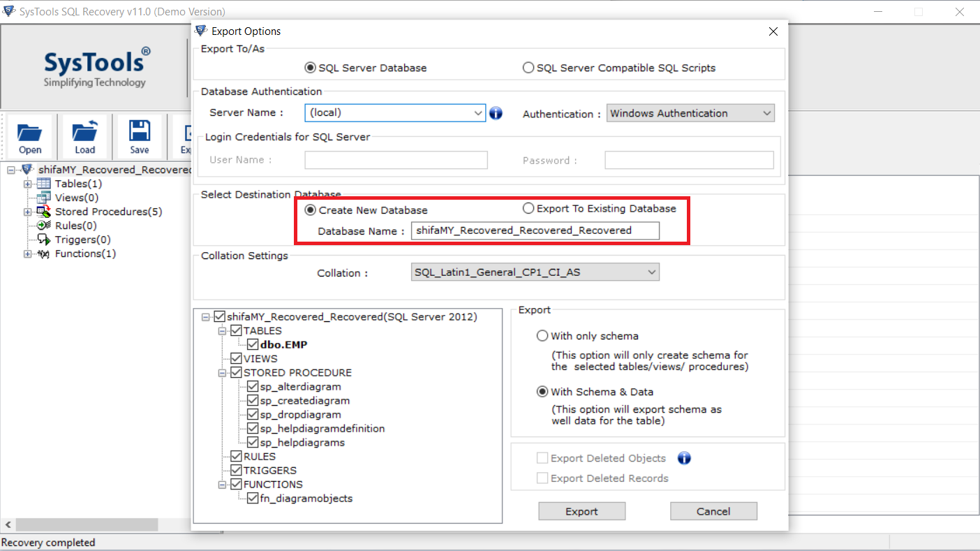Click the Load toolbar icon
The image size is (980, 551).
(84, 132)
